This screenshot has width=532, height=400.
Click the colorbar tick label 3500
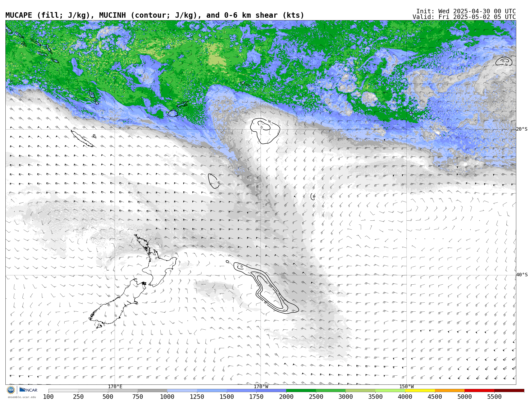pyautogui.click(x=375, y=397)
